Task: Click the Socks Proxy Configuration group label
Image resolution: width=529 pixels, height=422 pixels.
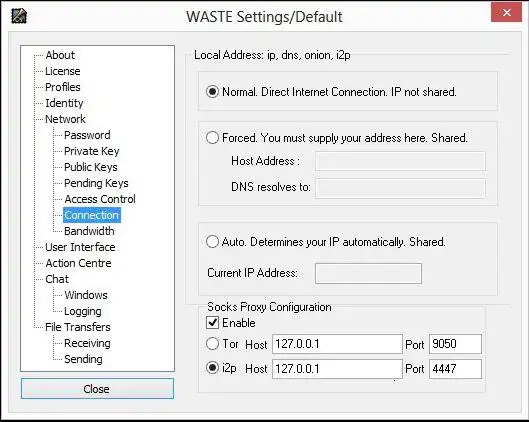Action: 269,307
